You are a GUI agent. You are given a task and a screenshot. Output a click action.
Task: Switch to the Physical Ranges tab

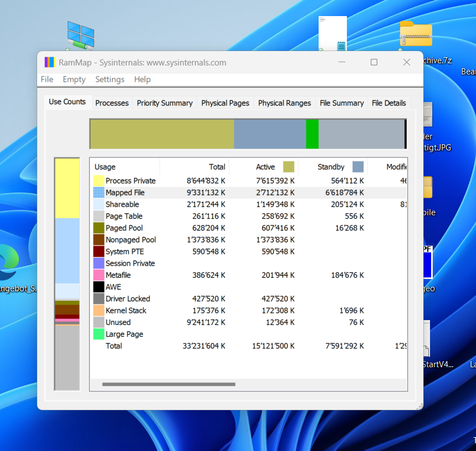[x=284, y=103]
